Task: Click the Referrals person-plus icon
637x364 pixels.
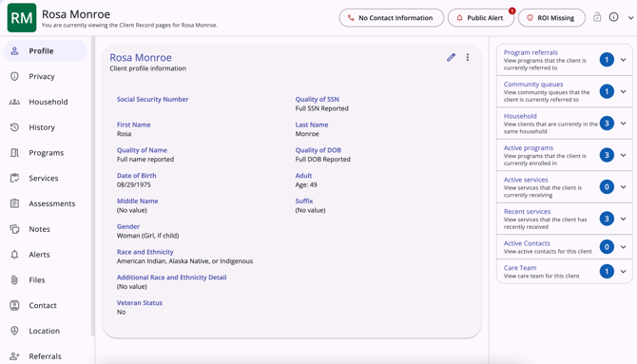Action: [x=14, y=356]
